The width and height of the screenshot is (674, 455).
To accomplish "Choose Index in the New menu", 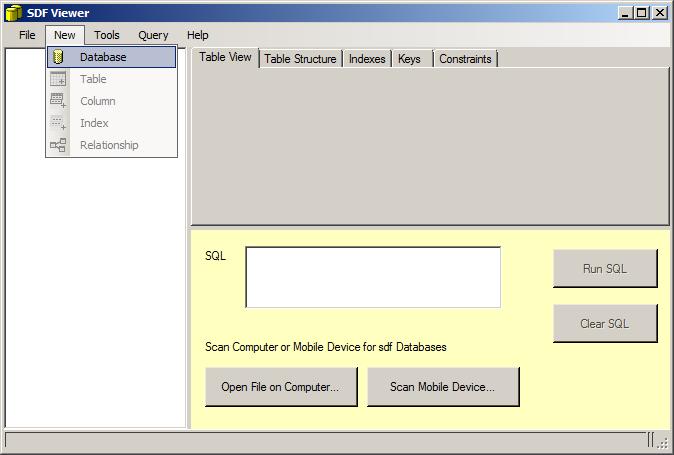I will click(x=111, y=123).
